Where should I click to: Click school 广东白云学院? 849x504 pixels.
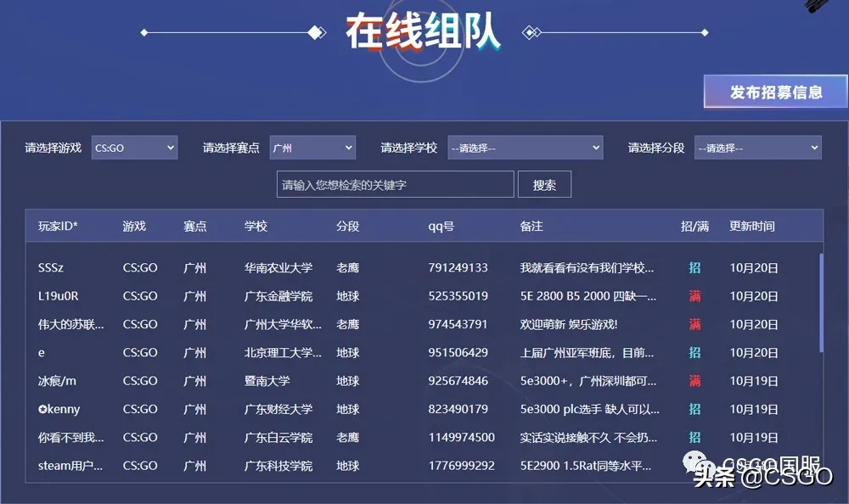pyautogui.click(x=278, y=438)
